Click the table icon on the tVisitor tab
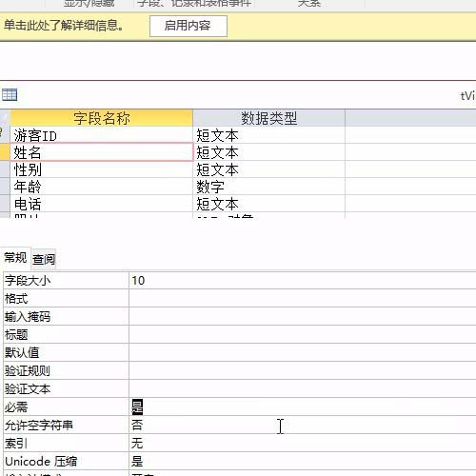Viewport: 476px width, 476px height. (10, 94)
